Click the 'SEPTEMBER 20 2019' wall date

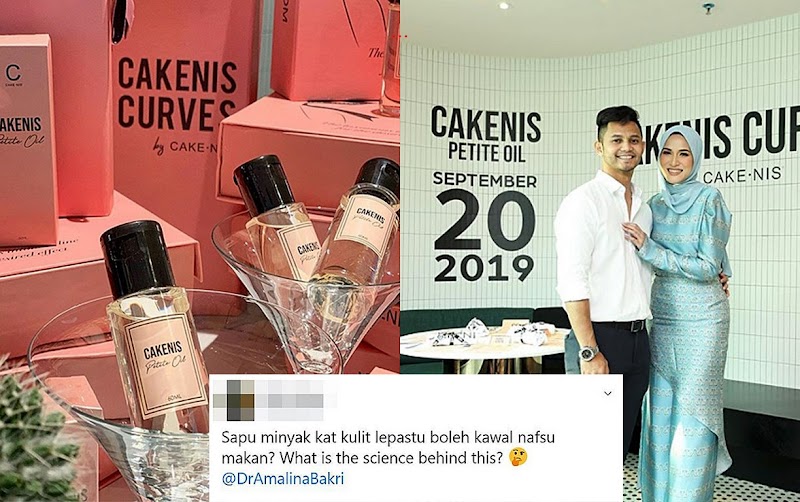[485, 227]
